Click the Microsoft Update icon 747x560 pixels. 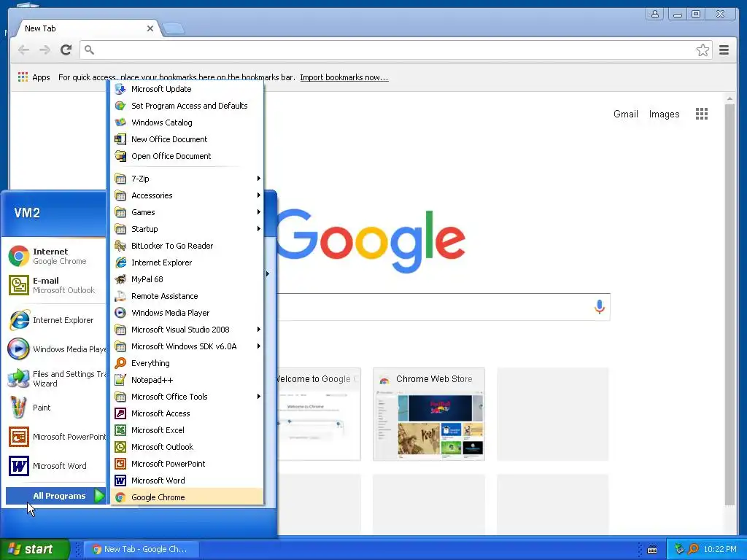coord(120,89)
